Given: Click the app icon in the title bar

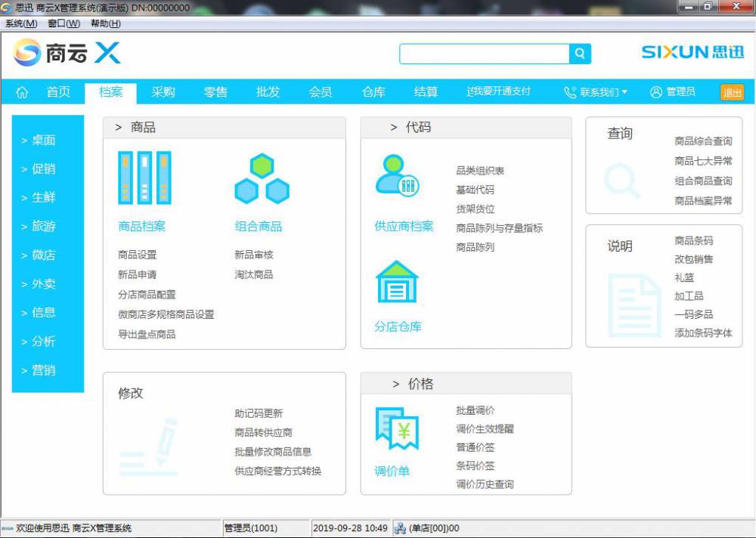Looking at the screenshot, I should click(7, 8).
